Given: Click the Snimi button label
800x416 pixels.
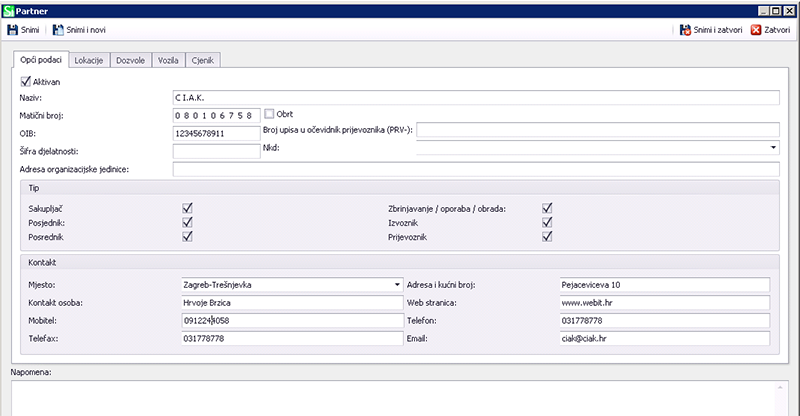Looking at the screenshot, I should click(x=30, y=30).
